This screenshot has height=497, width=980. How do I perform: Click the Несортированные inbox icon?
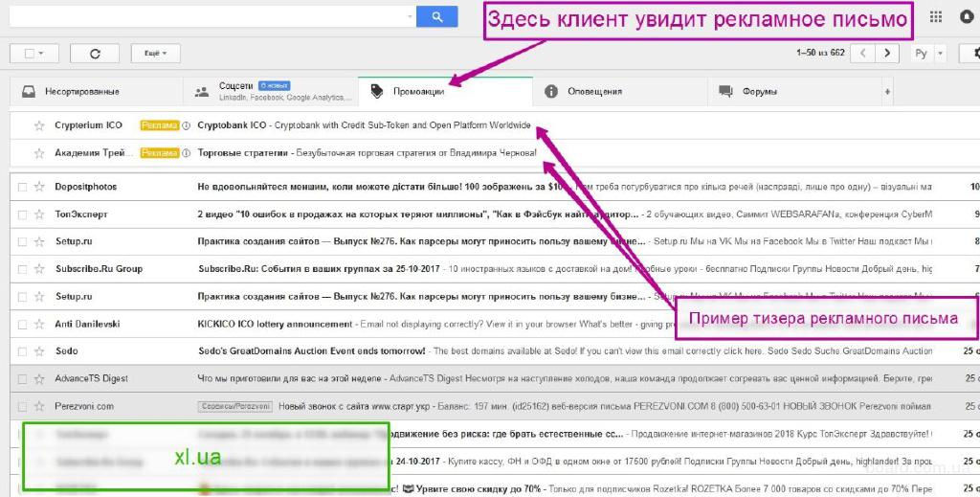coord(29,91)
